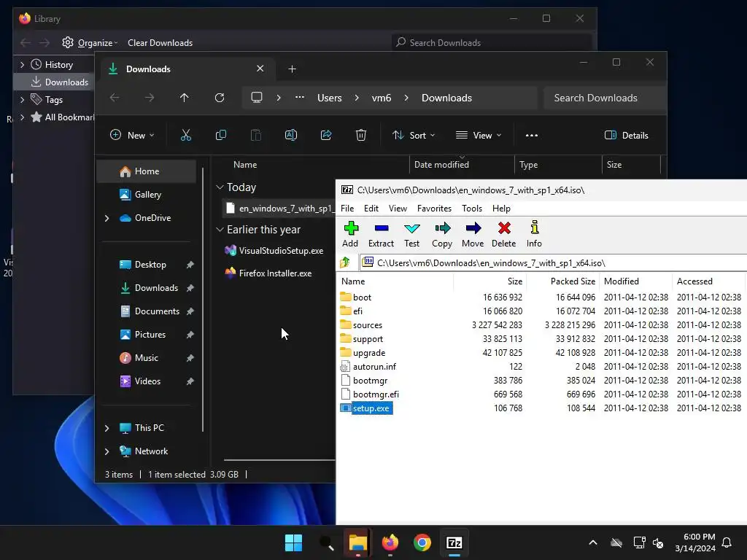Click the 7-Zip Delete button
Viewport: 747px width, 560px height.
coord(503,234)
